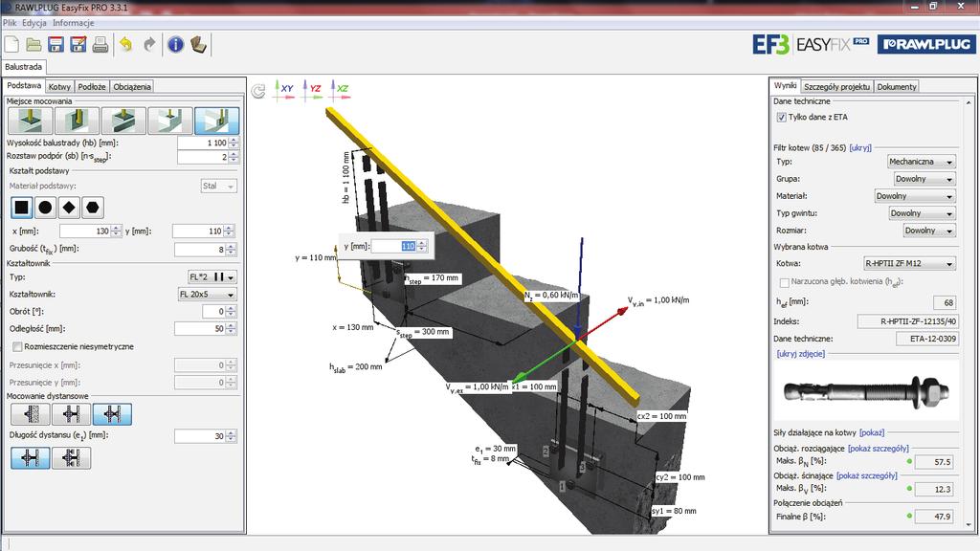Open the Informacje menu
This screenshot has height=551, width=980.
[73, 23]
